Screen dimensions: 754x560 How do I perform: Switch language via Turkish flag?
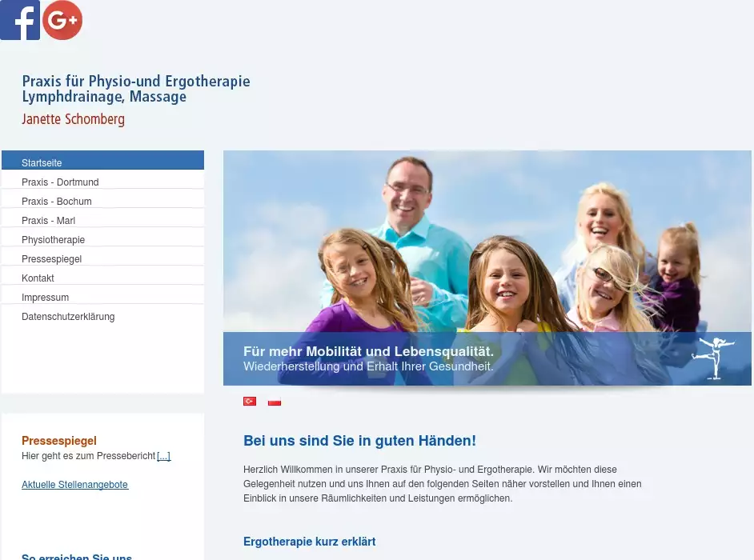click(x=250, y=402)
